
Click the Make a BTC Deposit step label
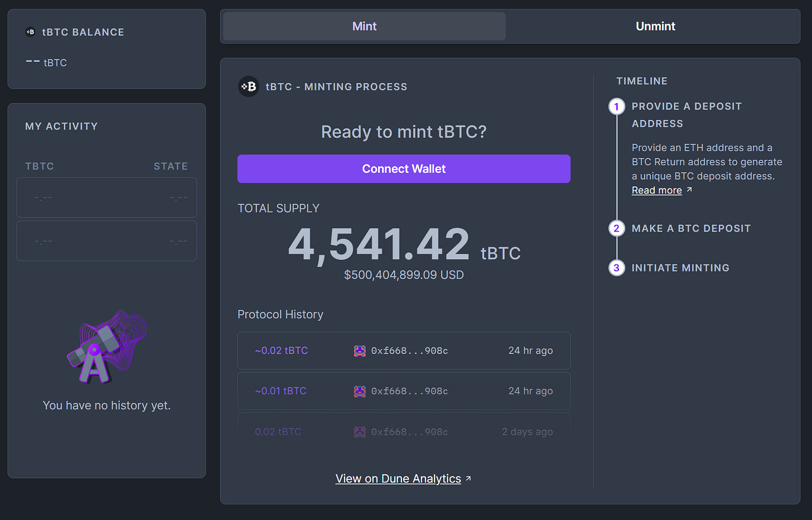coord(691,228)
